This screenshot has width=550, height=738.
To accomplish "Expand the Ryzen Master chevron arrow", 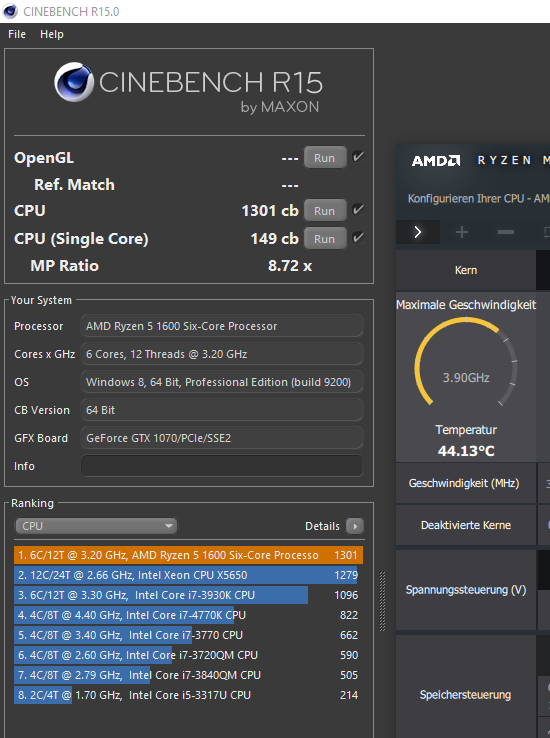I will point(418,232).
